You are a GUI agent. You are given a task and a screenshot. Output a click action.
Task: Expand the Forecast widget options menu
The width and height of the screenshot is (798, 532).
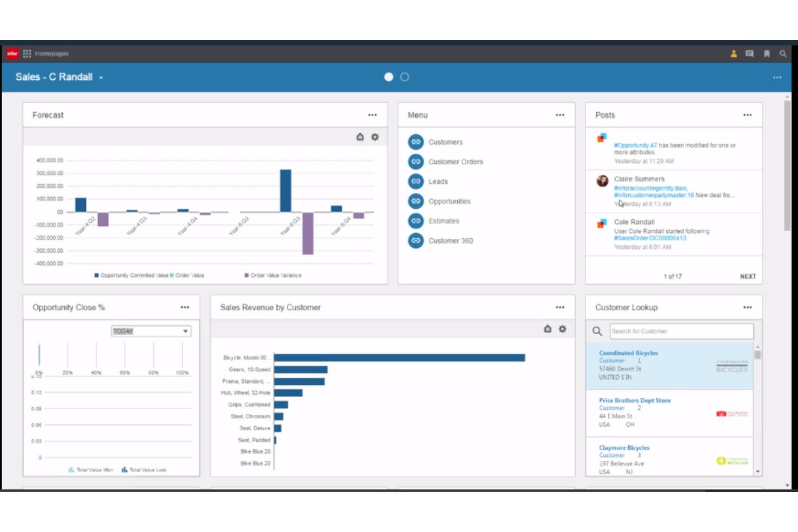coord(373,115)
